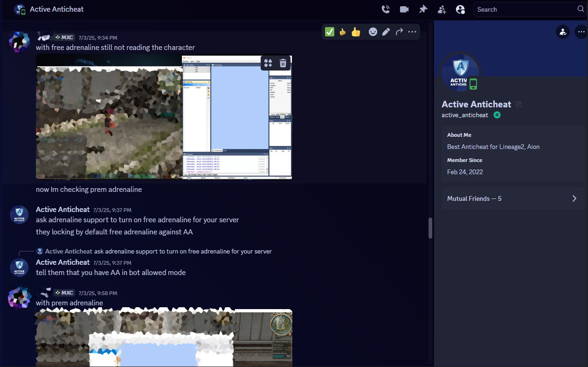Click header Active Anticheat avatar icon
588x367 pixels.
(x=20, y=9)
